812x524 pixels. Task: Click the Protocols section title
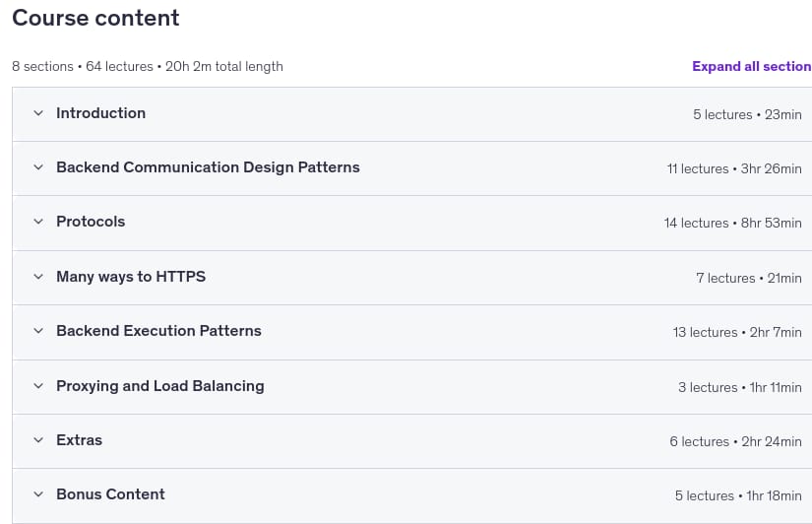(91, 222)
